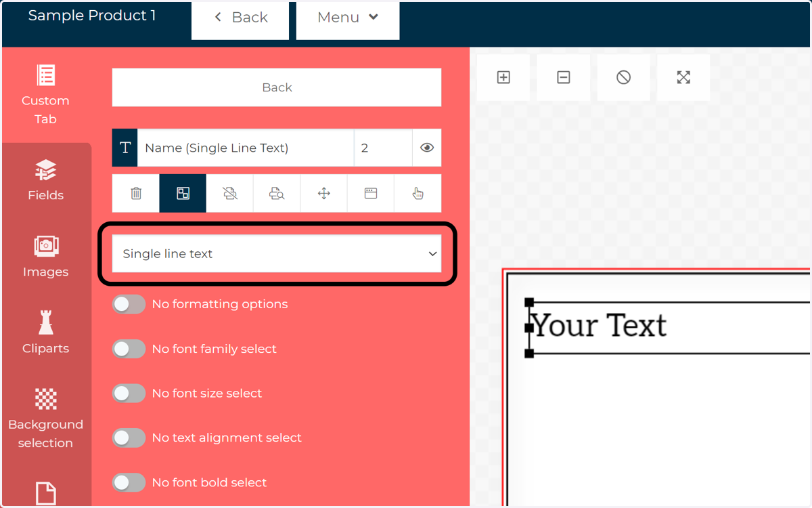Click the T text type icon
The width and height of the screenshot is (812, 508).
[x=125, y=148]
